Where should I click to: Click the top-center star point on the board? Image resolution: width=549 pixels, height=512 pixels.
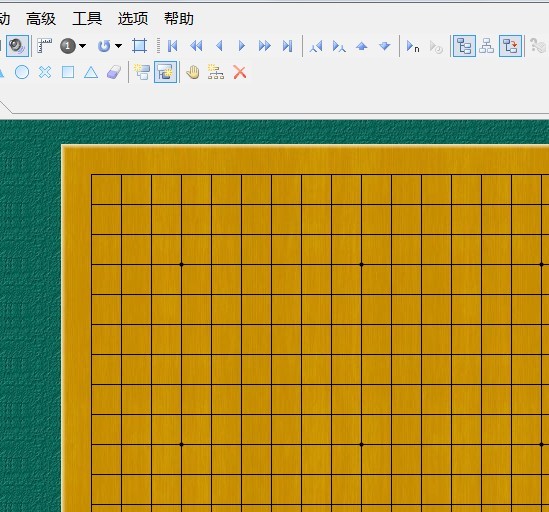pos(361,264)
